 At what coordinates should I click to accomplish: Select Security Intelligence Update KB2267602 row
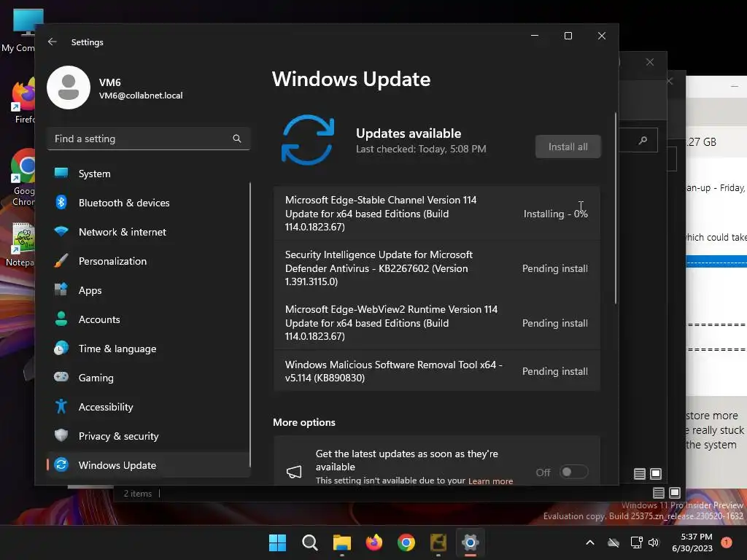(436, 268)
